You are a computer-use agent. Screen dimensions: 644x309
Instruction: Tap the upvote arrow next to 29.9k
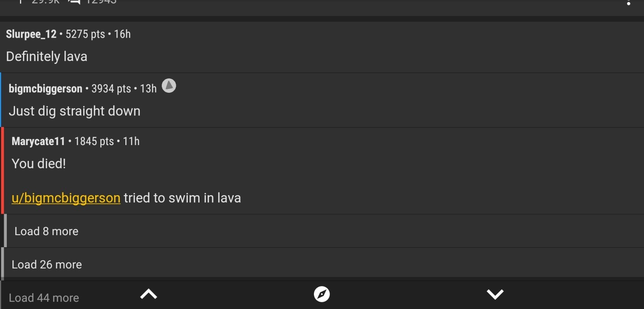tap(20, 2)
